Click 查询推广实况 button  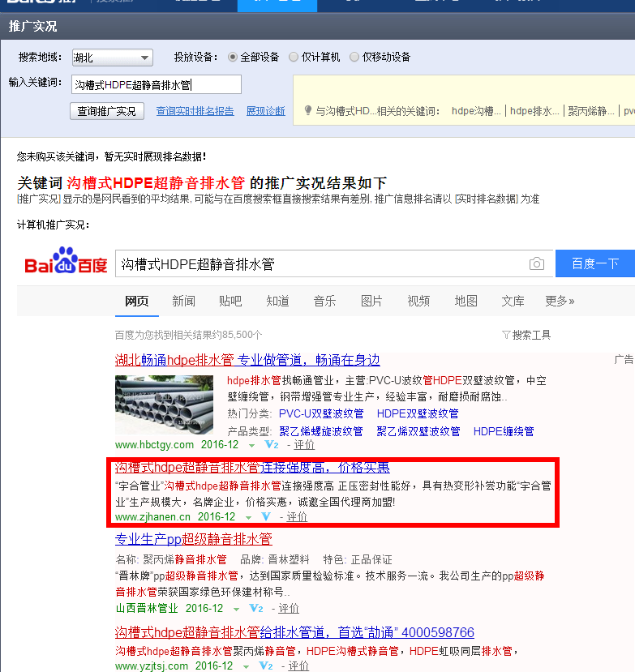click(107, 111)
